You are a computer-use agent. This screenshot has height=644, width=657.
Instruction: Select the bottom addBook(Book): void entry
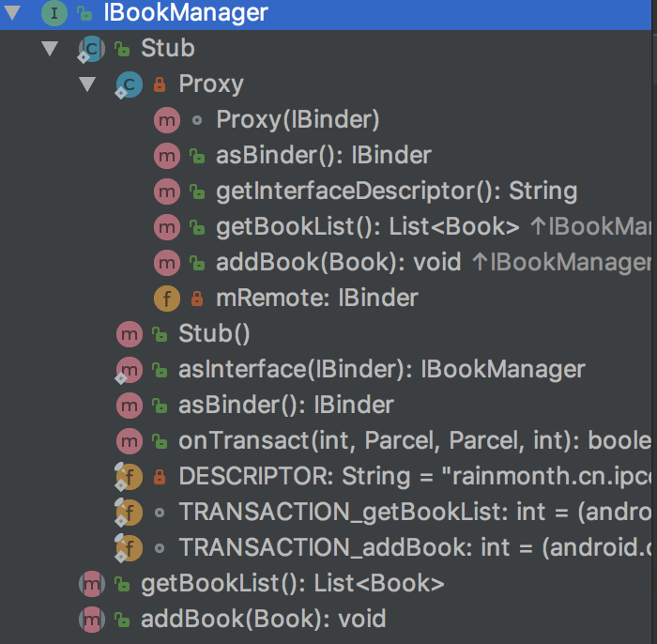[263, 620]
